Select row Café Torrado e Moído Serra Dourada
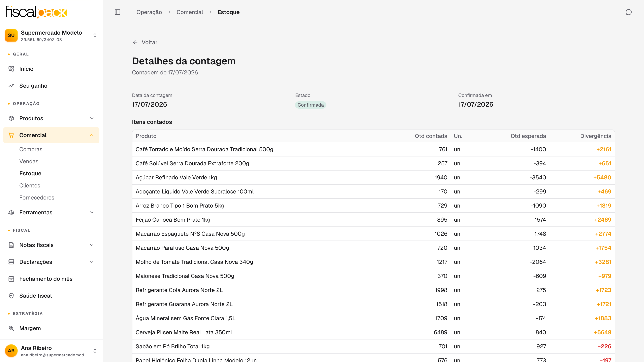The image size is (644, 362). click(x=373, y=149)
